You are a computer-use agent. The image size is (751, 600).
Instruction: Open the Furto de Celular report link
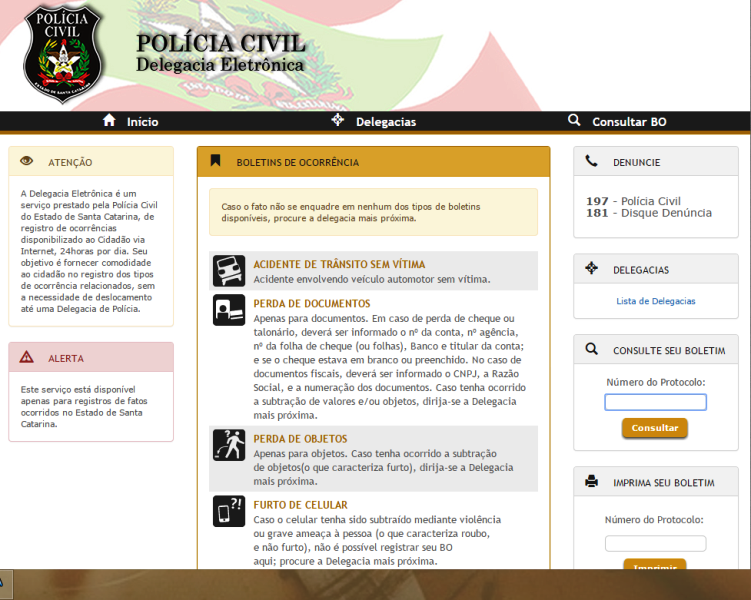(x=300, y=505)
